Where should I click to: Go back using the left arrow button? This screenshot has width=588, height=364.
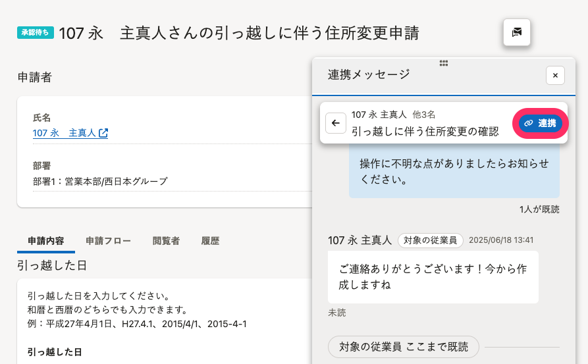point(336,123)
